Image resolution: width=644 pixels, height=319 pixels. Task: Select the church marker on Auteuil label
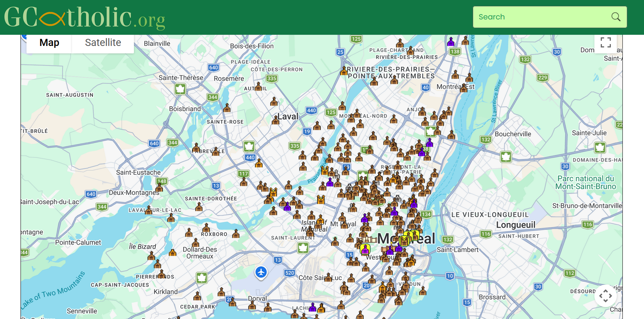(258, 86)
